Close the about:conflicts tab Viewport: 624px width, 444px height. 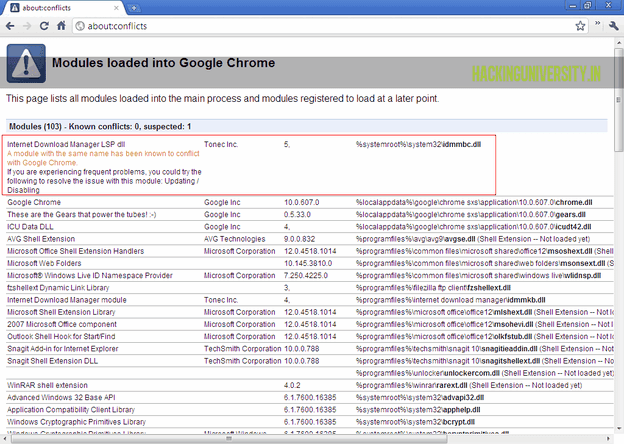point(116,8)
